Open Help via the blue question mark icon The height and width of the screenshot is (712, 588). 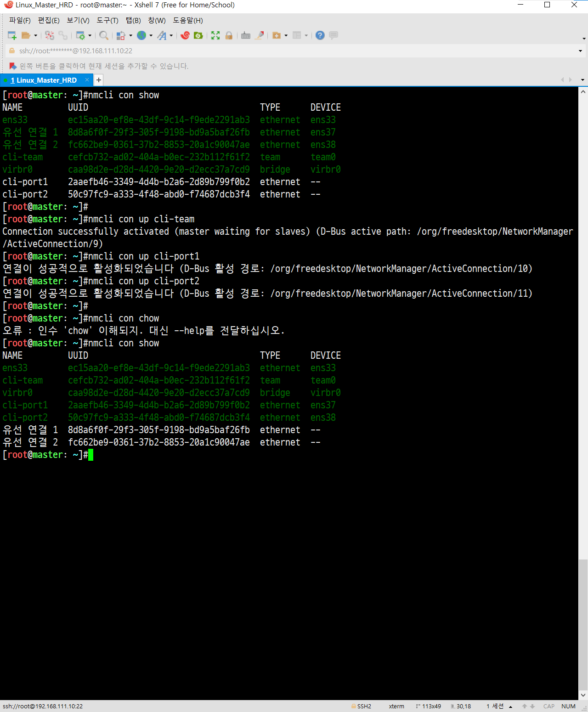tap(320, 35)
